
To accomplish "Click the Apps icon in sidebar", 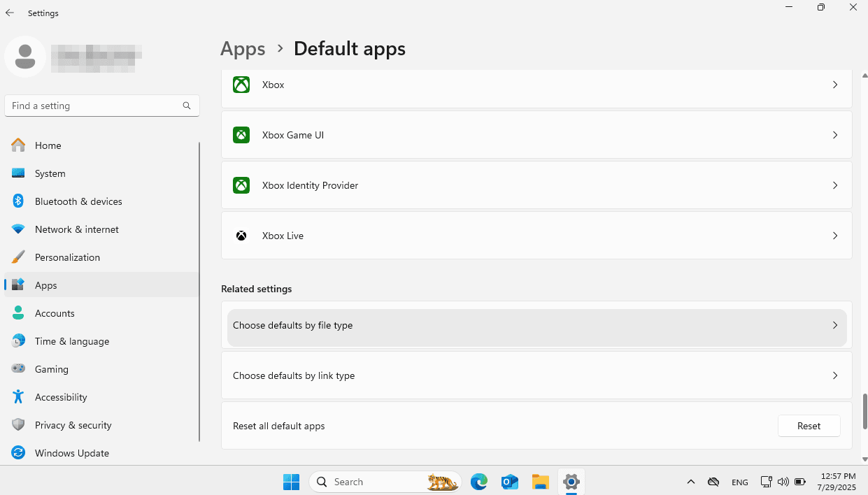I will point(19,285).
